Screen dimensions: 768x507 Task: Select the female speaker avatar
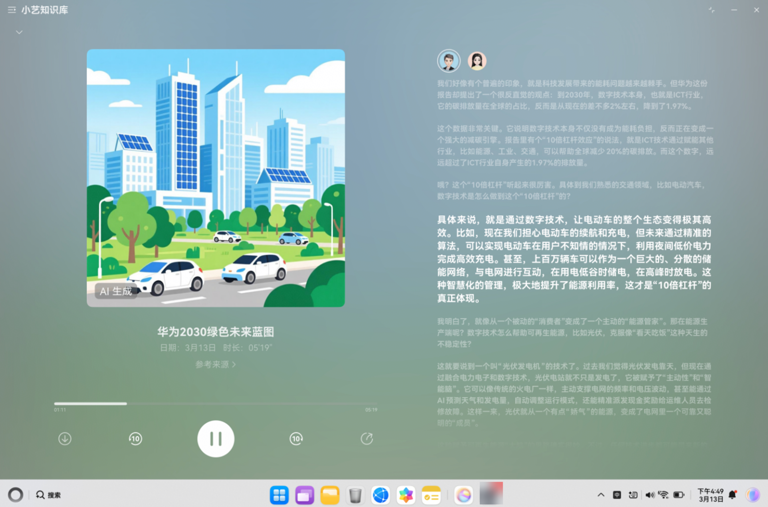(477, 61)
